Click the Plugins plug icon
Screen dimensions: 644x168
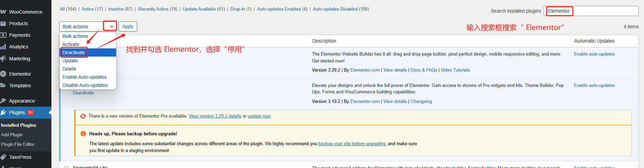[3, 112]
